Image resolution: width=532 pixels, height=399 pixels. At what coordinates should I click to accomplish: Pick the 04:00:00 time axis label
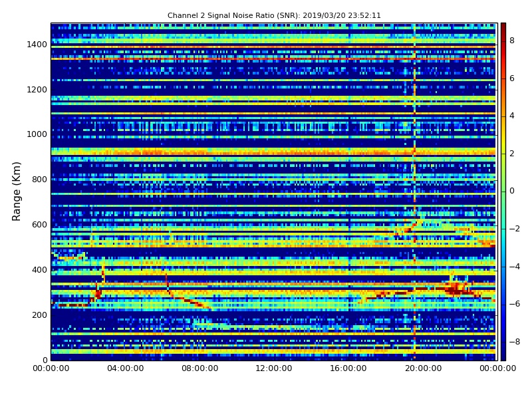[x=125, y=368]
